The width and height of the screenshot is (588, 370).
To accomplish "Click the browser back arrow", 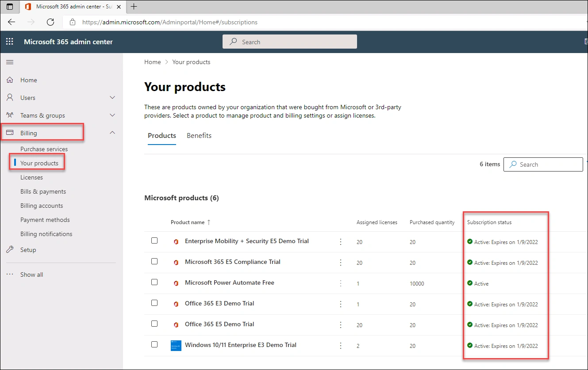I will coord(12,22).
